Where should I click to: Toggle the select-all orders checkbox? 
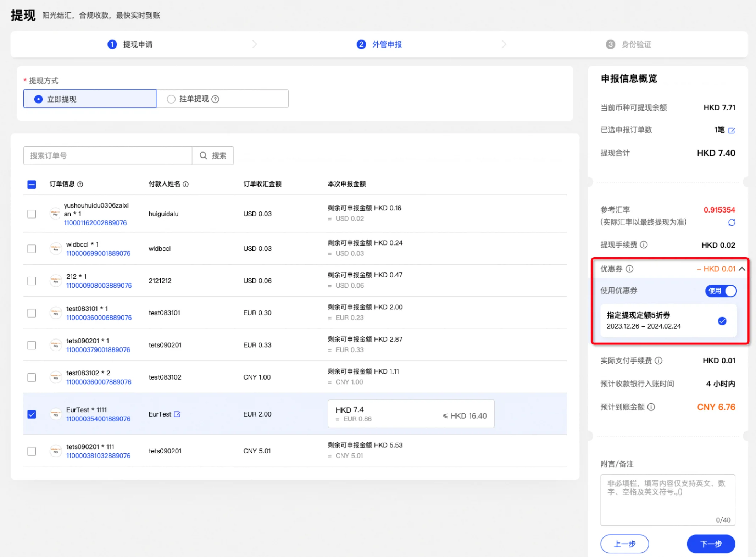32,184
